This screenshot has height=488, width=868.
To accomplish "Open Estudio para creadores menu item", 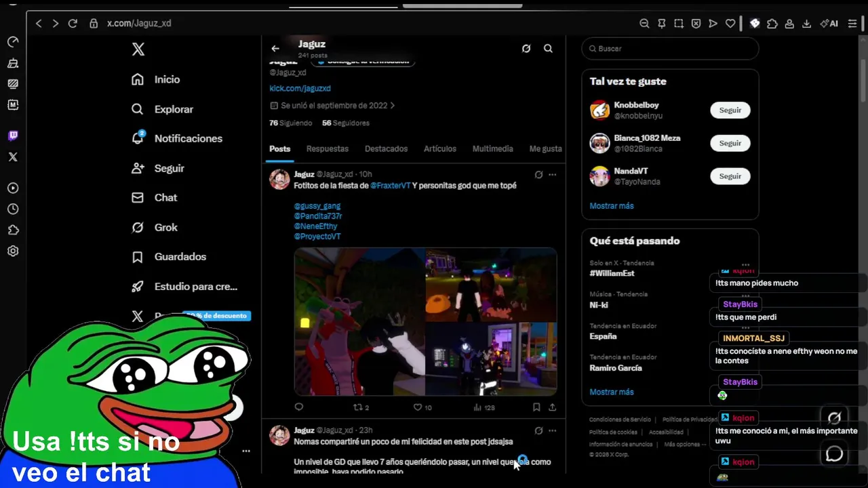I will 184,287.
